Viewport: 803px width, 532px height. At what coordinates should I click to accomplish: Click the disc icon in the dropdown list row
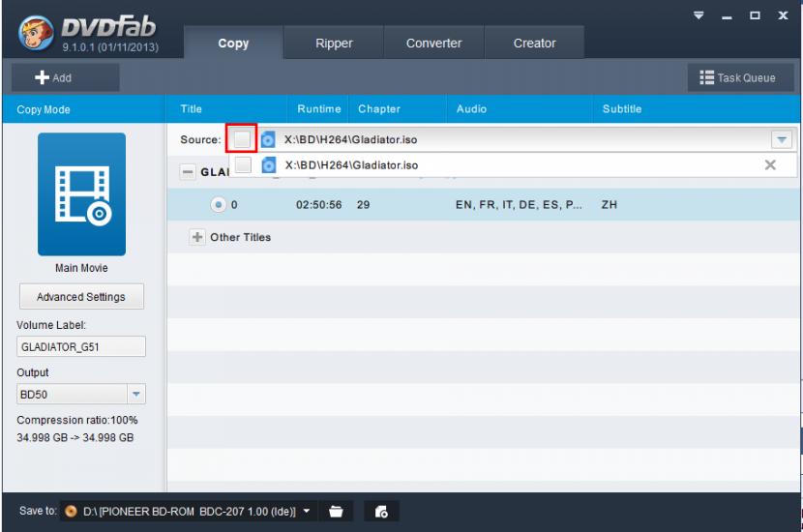(269, 164)
